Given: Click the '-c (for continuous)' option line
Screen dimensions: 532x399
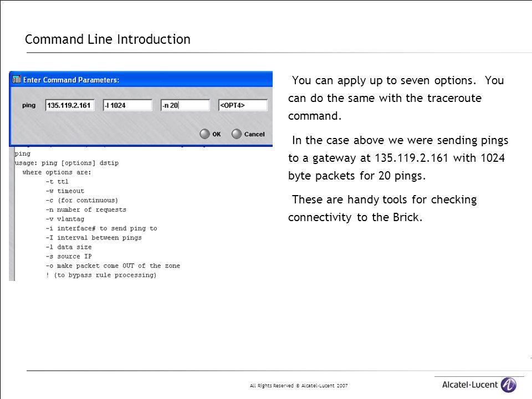Looking at the screenshot, I should 82,200.
